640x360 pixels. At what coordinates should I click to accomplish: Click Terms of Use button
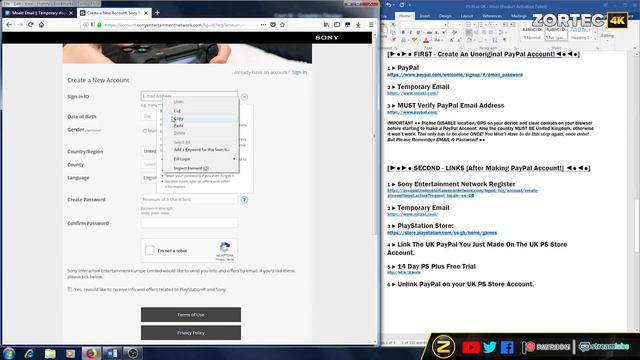pos(191,315)
